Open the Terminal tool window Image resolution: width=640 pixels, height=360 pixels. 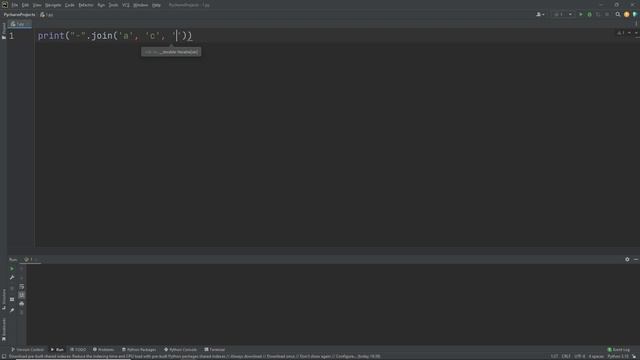coord(215,350)
